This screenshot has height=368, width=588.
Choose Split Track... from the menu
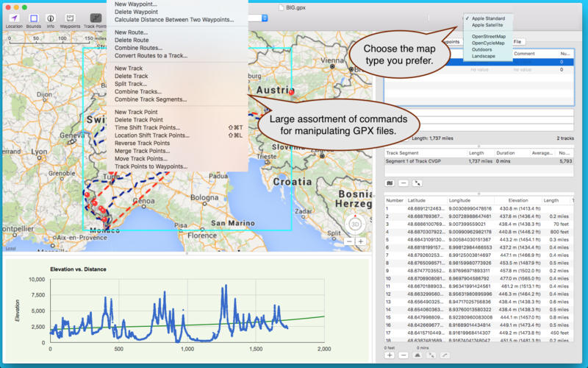(x=132, y=84)
